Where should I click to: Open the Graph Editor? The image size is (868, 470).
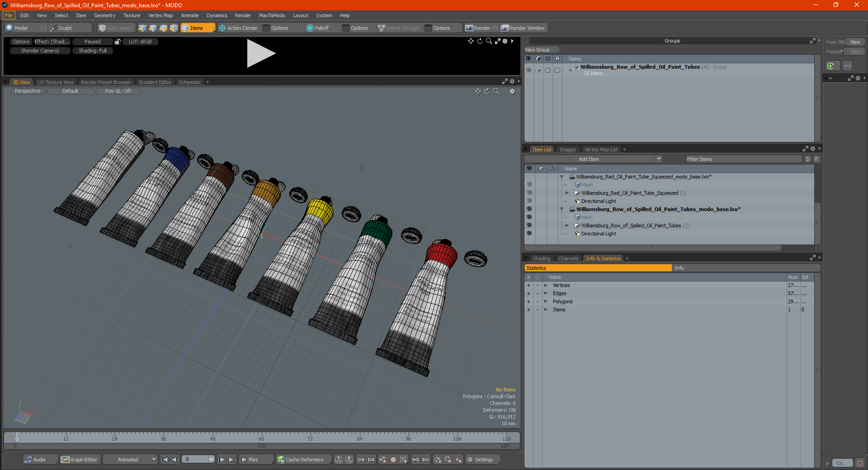80,460
